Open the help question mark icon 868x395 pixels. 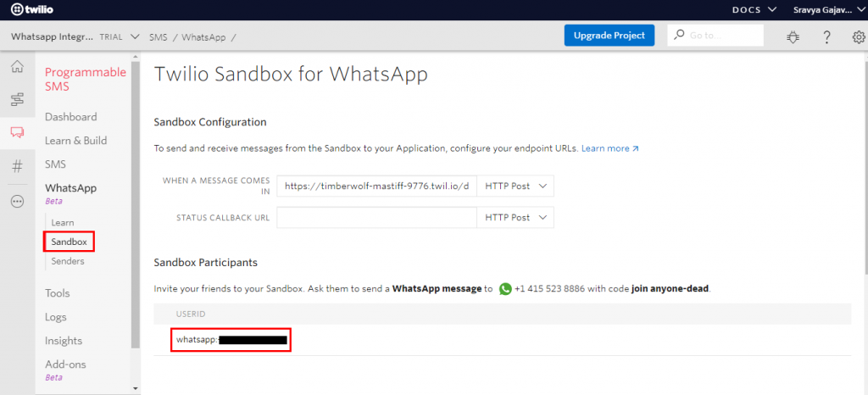tap(826, 36)
